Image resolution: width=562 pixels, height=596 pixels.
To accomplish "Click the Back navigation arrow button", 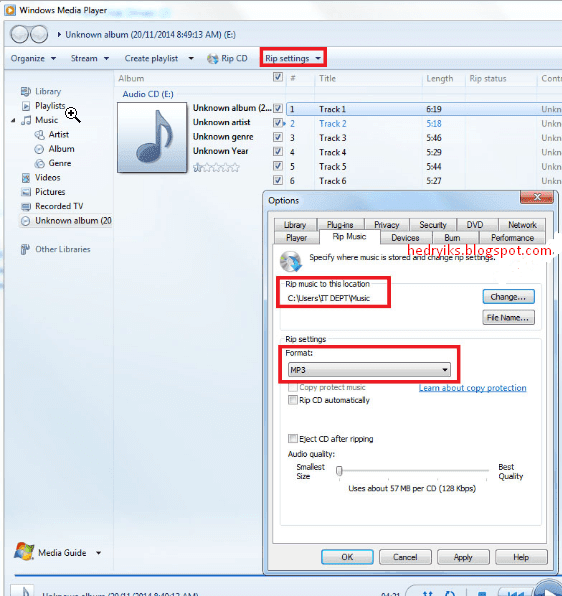I will [x=19, y=34].
